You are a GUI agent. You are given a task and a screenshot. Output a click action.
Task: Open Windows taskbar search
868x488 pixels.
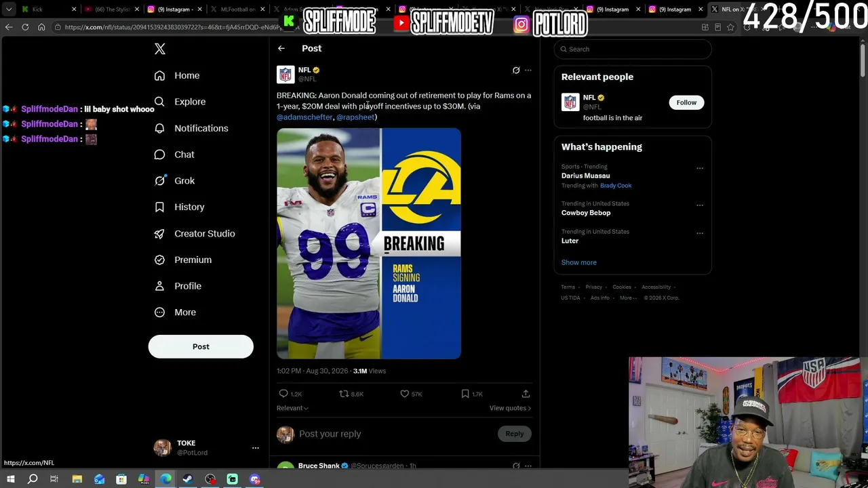pos(33,479)
